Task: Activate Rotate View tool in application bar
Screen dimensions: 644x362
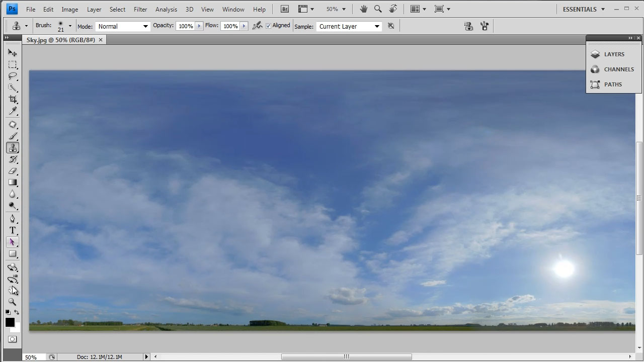Action: pos(393,9)
